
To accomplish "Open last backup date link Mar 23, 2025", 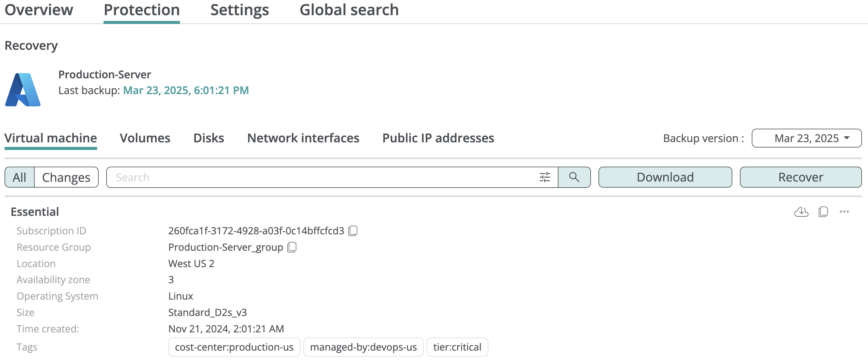I will [186, 90].
